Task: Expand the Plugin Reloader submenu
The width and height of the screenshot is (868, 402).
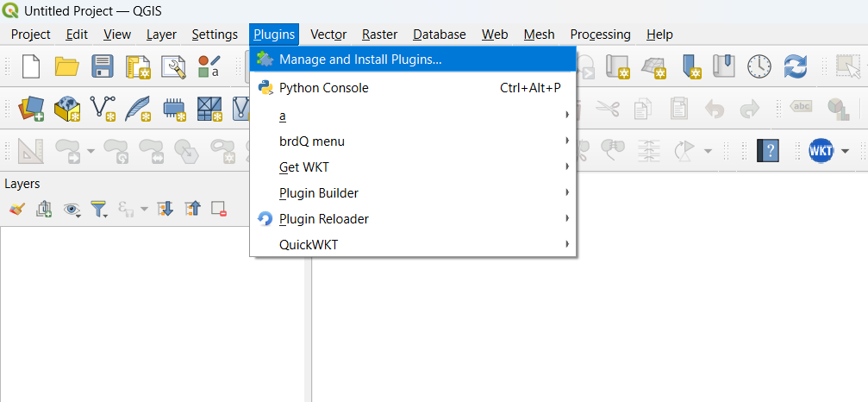Action: click(x=413, y=219)
